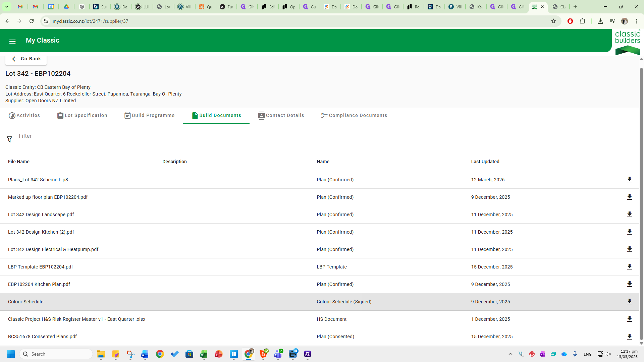
Task: Bookmark this page with star icon
Action: (553, 21)
